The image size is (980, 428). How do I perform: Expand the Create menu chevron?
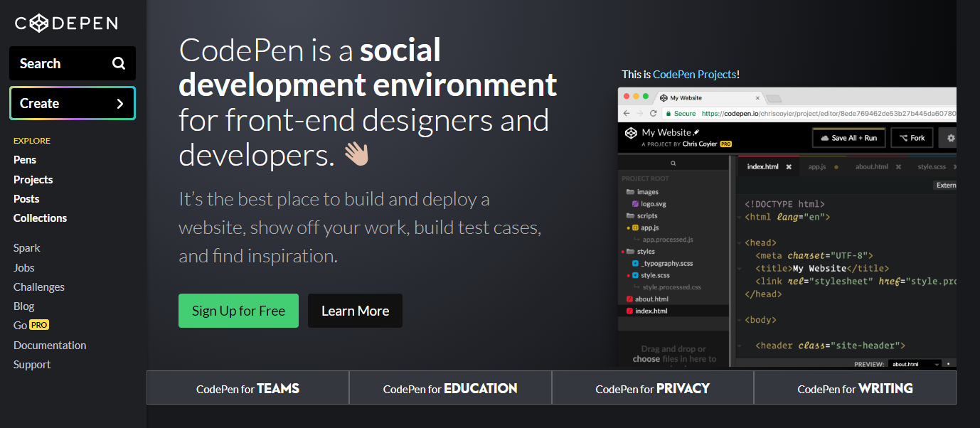(119, 104)
